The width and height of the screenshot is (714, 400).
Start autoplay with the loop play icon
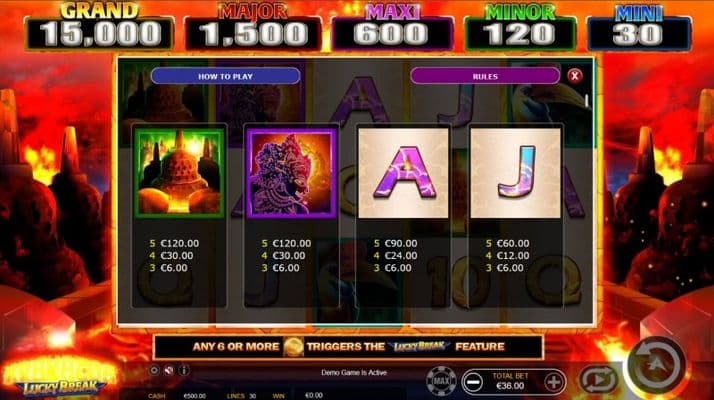pyautogui.click(x=598, y=379)
